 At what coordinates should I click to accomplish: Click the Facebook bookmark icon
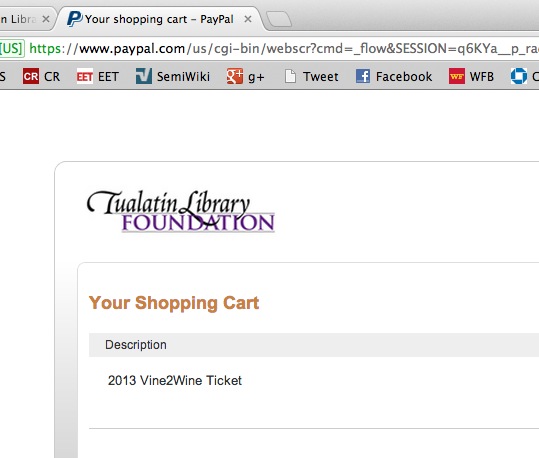(363, 76)
